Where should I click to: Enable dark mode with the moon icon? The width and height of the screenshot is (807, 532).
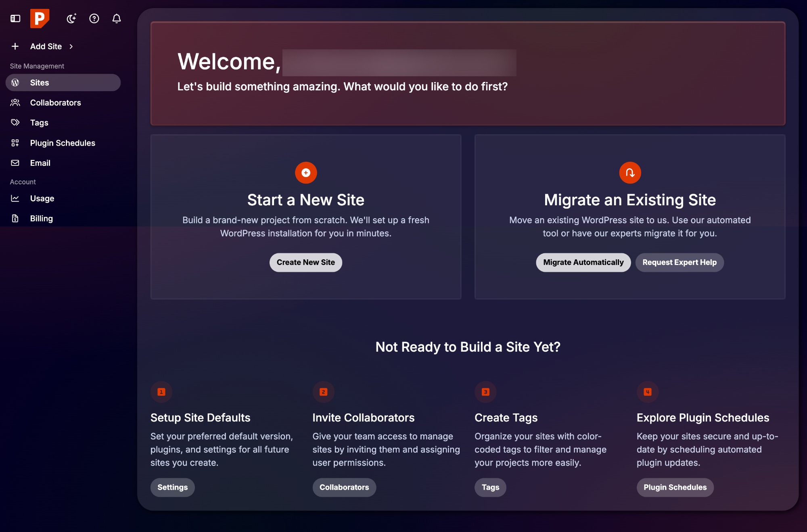pyautogui.click(x=71, y=19)
